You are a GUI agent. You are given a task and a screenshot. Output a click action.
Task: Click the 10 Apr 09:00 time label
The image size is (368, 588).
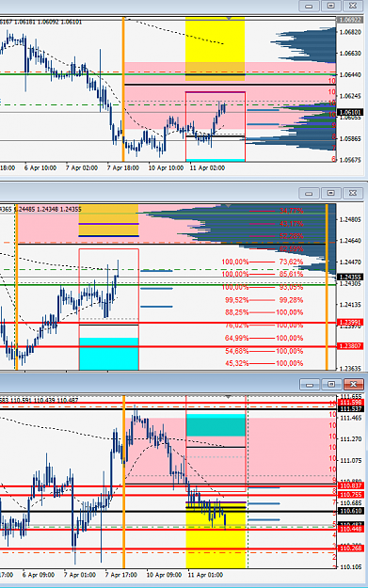[164, 575]
